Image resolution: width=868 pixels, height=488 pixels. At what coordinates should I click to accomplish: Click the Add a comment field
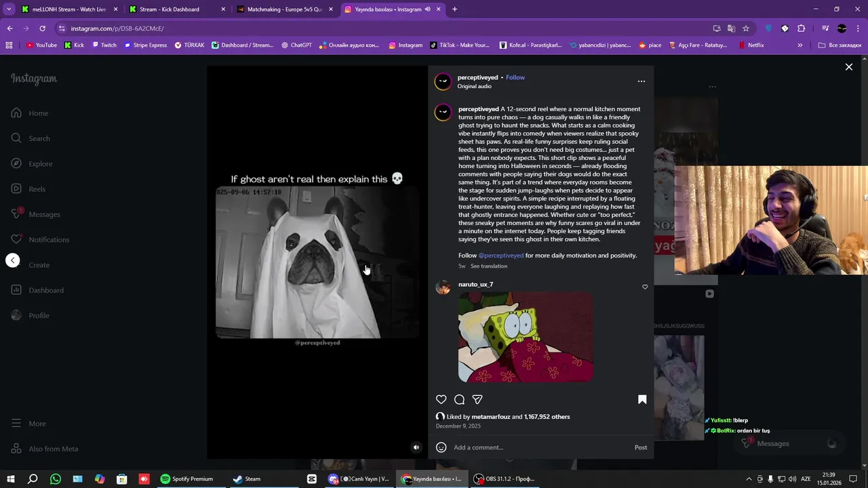(x=539, y=447)
